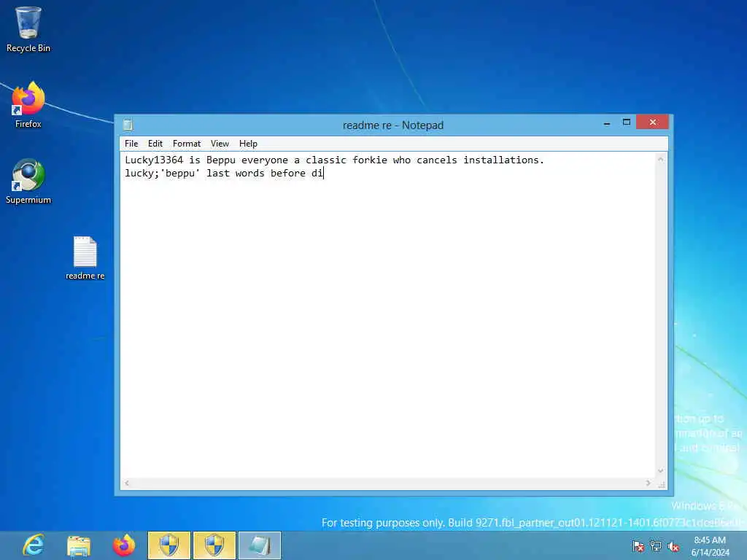
Task: Switch to second shield installer taskbar item
Action: (x=214, y=545)
